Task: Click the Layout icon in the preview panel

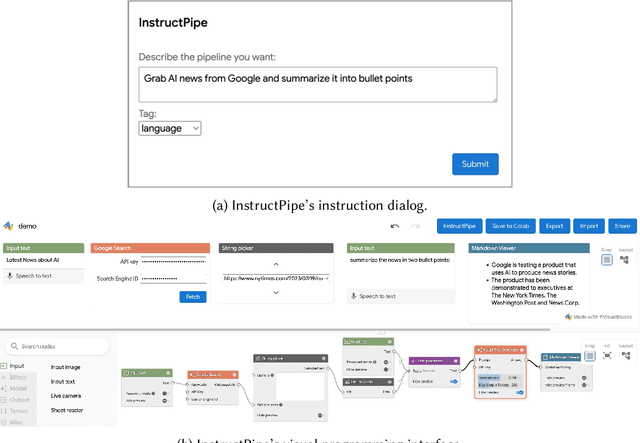Action: [x=625, y=260]
